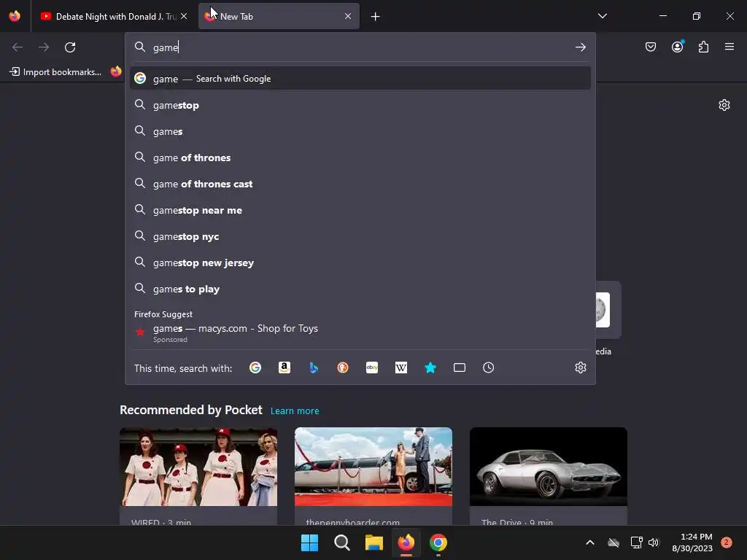Close the New Tab tab
Viewport: 747px width, 560px height.
pyautogui.click(x=348, y=16)
